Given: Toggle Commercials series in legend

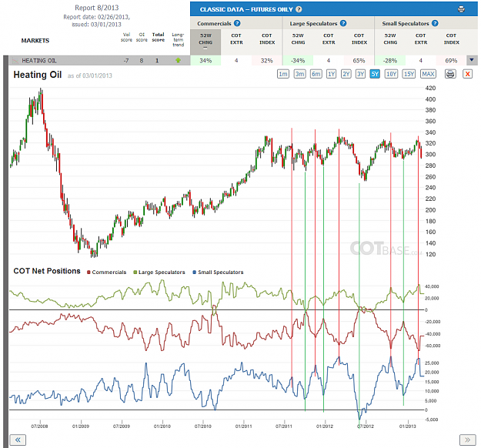Looking at the screenshot, I should coord(106,272).
